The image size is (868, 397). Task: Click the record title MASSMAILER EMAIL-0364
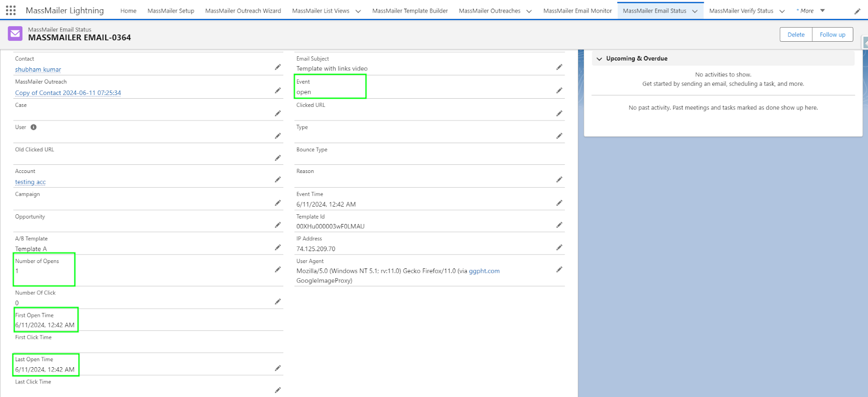[x=79, y=37]
